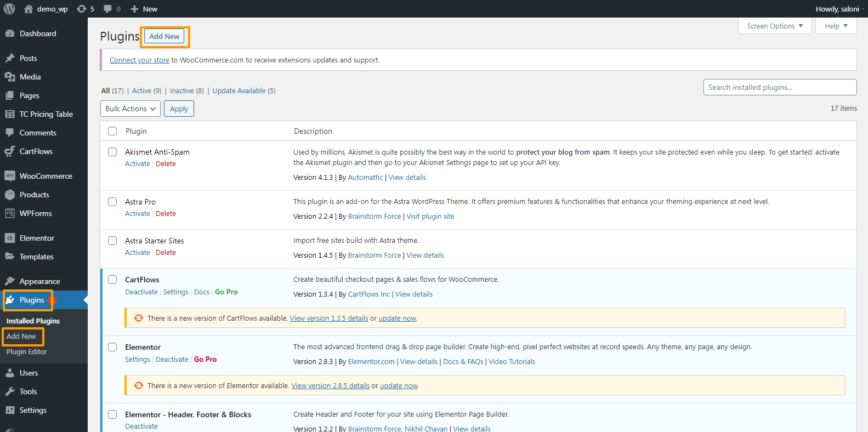
Task: Click the CartFlows sidebar icon
Action: [10, 151]
